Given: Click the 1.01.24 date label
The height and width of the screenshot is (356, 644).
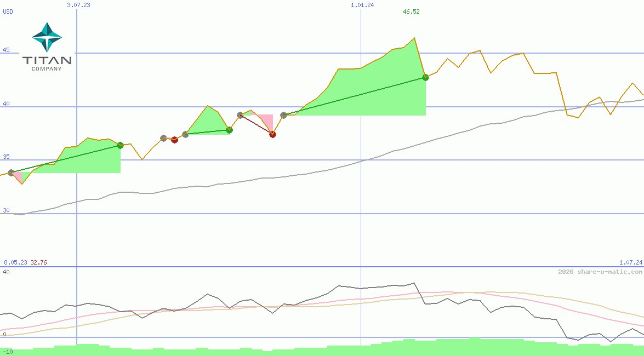Looking at the screenshot, I should pos(362,5).
